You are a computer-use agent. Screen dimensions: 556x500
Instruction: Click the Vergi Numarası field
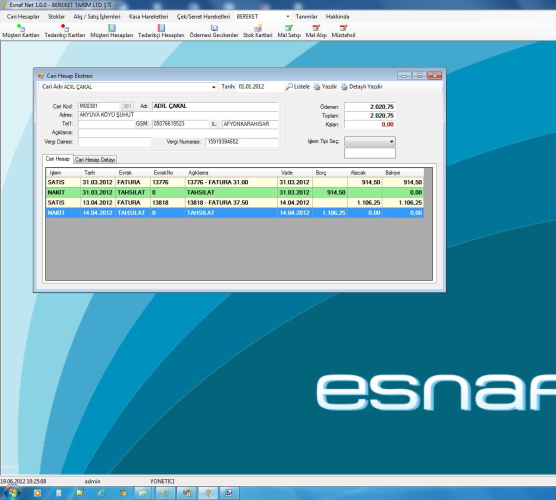point(242,142)
